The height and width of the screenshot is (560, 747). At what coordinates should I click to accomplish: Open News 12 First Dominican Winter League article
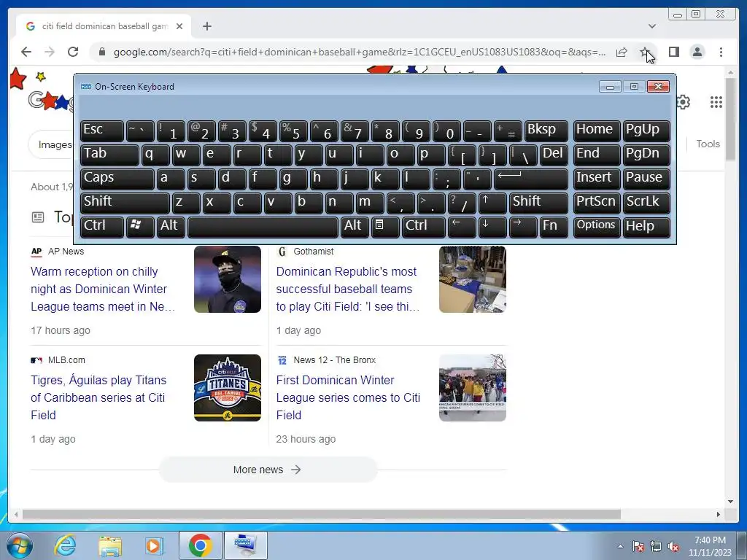(348, 397)
